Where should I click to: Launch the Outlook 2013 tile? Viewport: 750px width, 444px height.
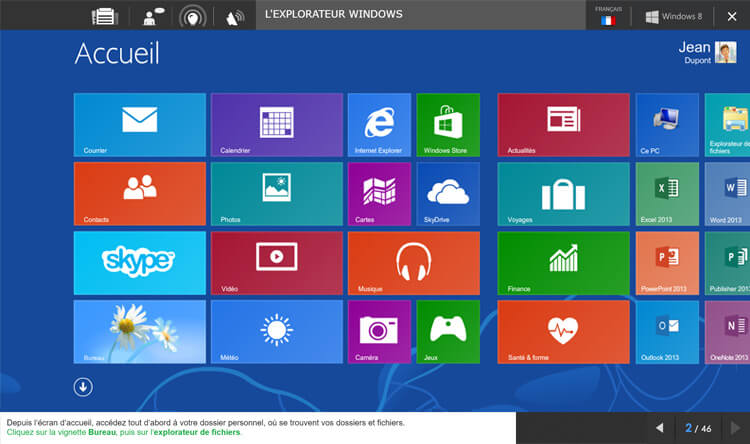(667, 332)
